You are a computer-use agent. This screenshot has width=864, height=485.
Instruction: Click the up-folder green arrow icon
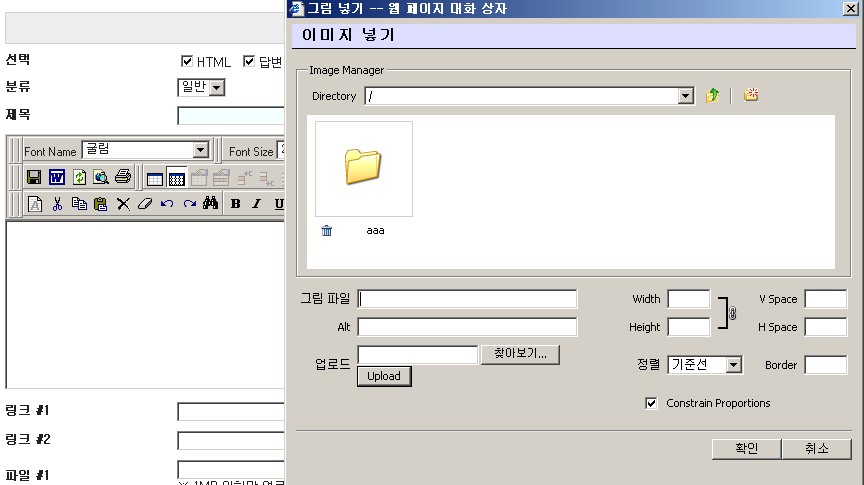click(712, 95)
